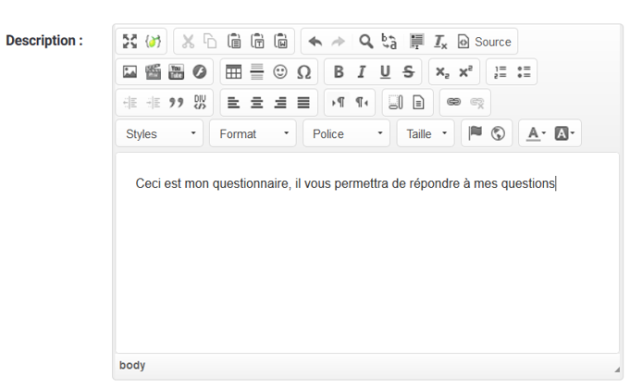The height and width of the screenshot is (389, 630).
Task: Insert an image using the picture icon
Action: pyautogui.click(x=129, y=72)
